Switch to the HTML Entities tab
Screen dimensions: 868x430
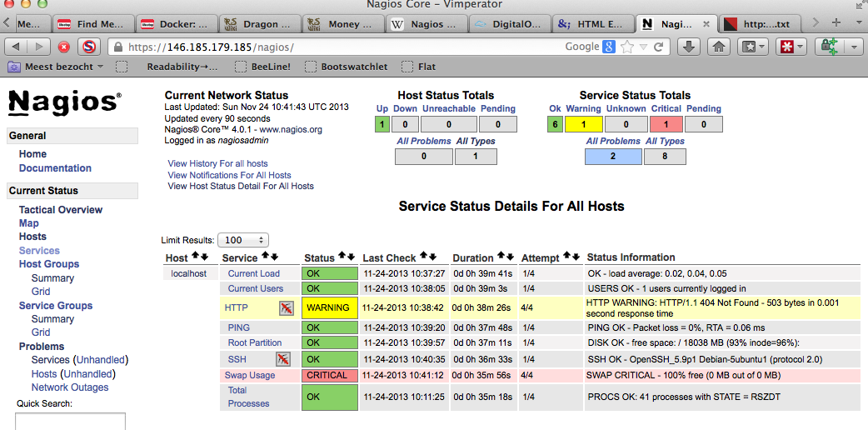coord(593,24)
